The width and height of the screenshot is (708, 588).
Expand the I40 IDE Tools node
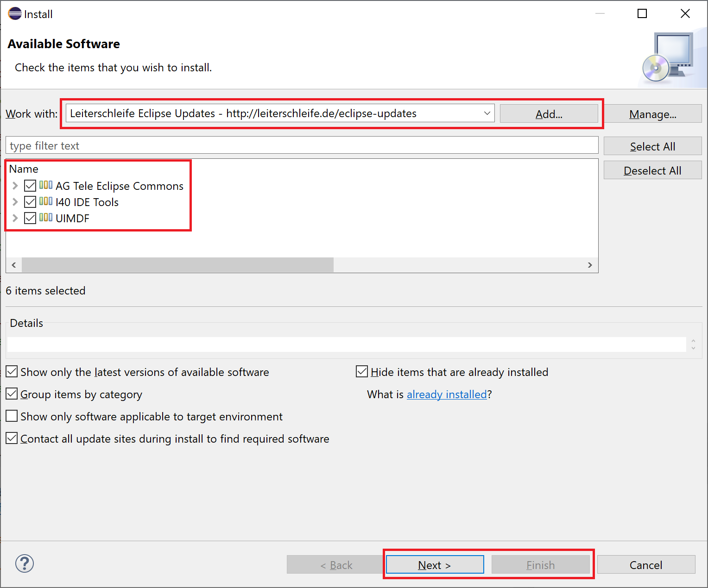click(15, 202)
